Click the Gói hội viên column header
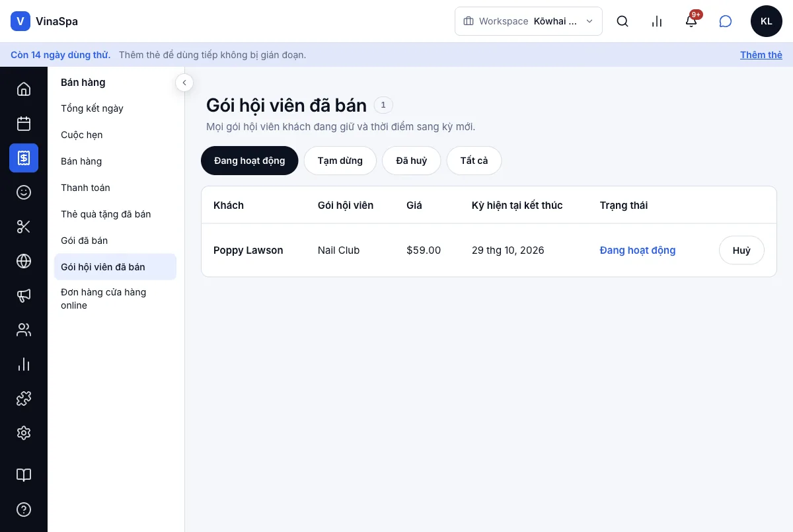Screen dimensions: 793x532 [346, 206]
